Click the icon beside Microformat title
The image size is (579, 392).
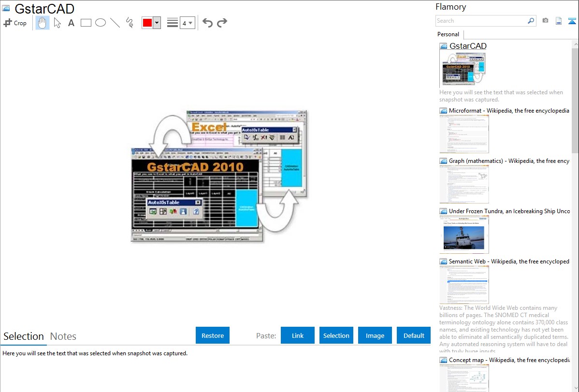click(x=444, y=111)
